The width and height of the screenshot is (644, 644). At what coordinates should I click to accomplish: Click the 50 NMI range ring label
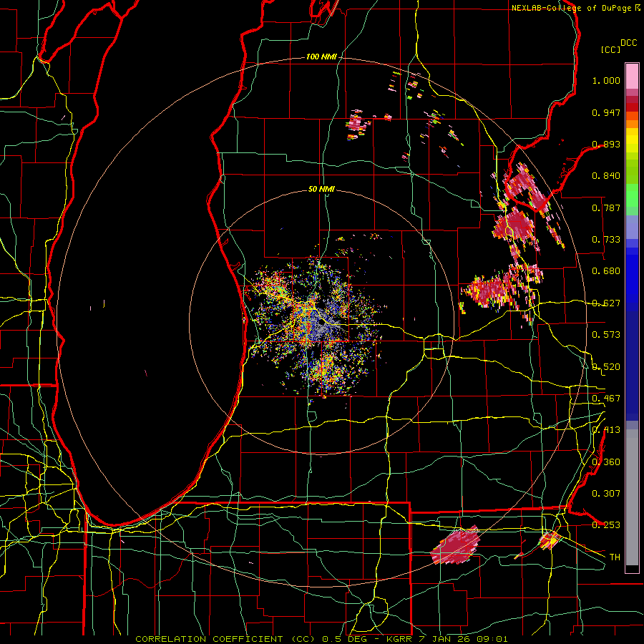point(321,190)
